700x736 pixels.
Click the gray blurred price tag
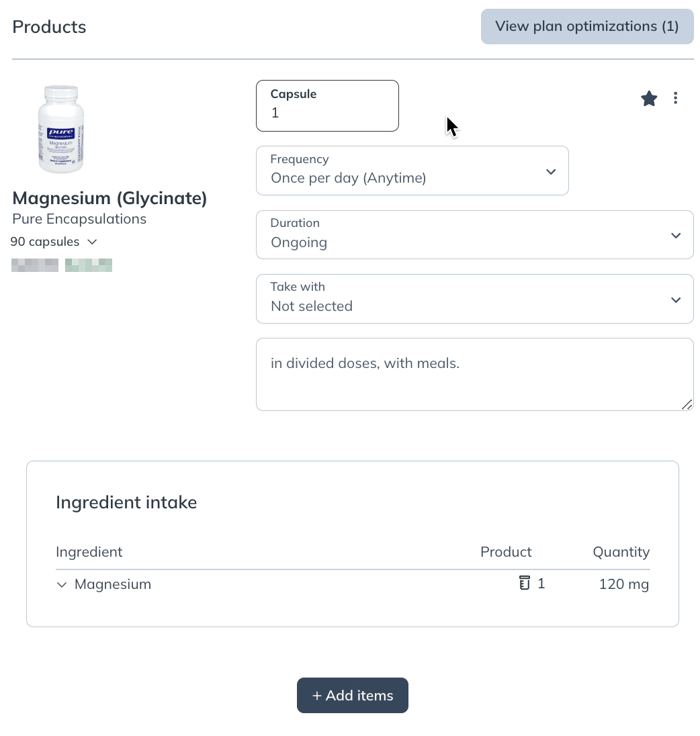tap(35, 265)
